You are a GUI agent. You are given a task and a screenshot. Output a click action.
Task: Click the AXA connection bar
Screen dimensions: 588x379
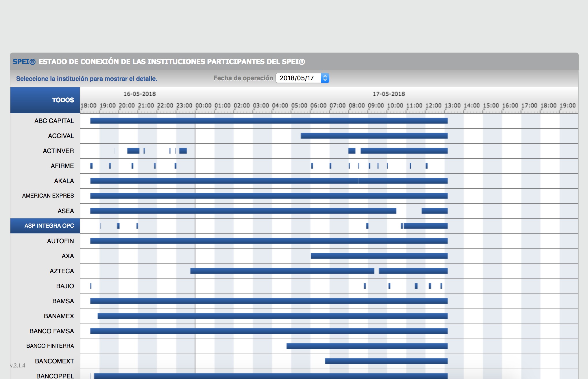379,256
